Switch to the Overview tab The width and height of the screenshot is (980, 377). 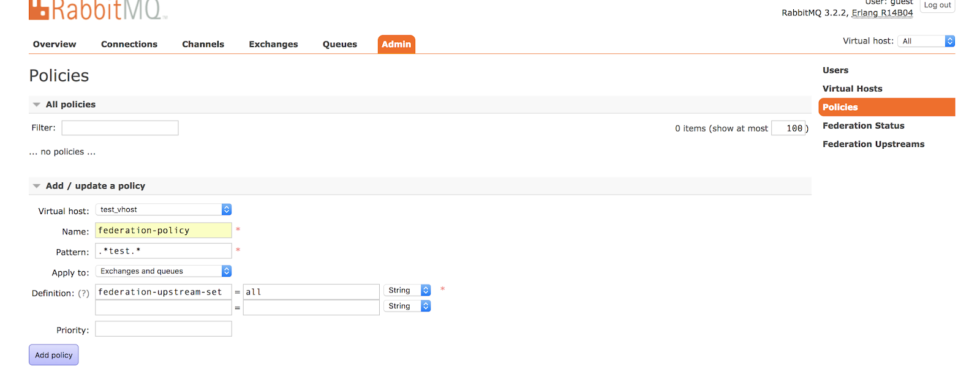coord(54,43)
